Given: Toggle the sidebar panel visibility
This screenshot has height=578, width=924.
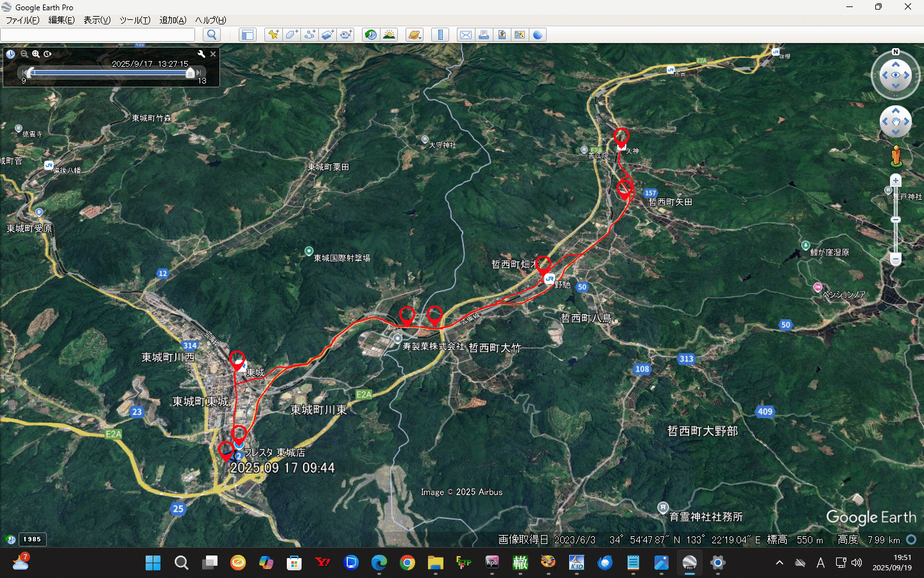Looking at the screenshot, I should [x=248, y=35].
